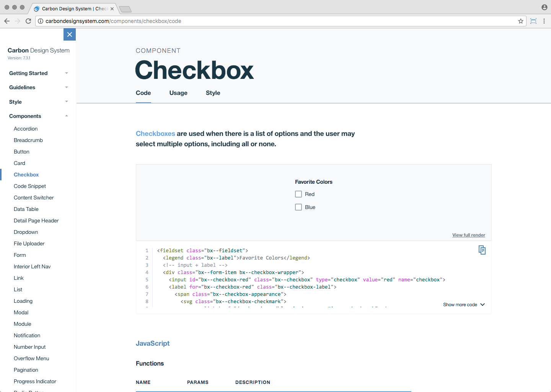Image resolution: width=551 pixels, height=392 pixels.
Task: Close the side navigation panel
Action: 70,34
